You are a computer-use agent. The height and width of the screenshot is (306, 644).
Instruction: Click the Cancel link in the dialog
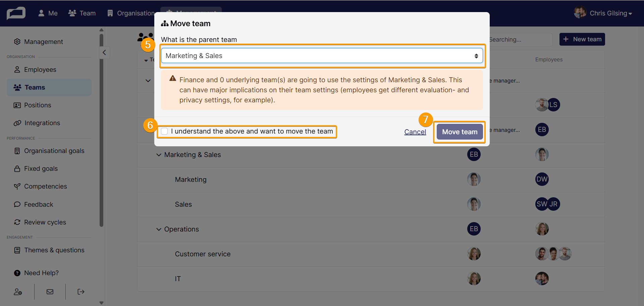415,132
